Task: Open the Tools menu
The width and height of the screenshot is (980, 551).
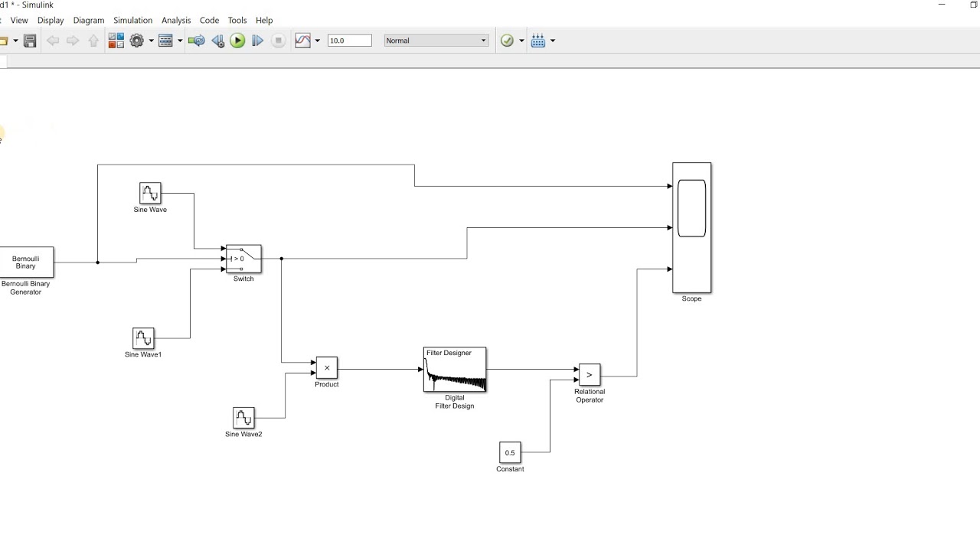Action: pyautogui.click(x=237, y=20)
